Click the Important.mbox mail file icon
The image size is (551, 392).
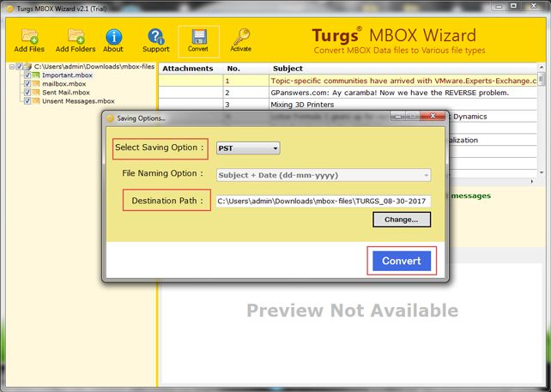(36, 75)
